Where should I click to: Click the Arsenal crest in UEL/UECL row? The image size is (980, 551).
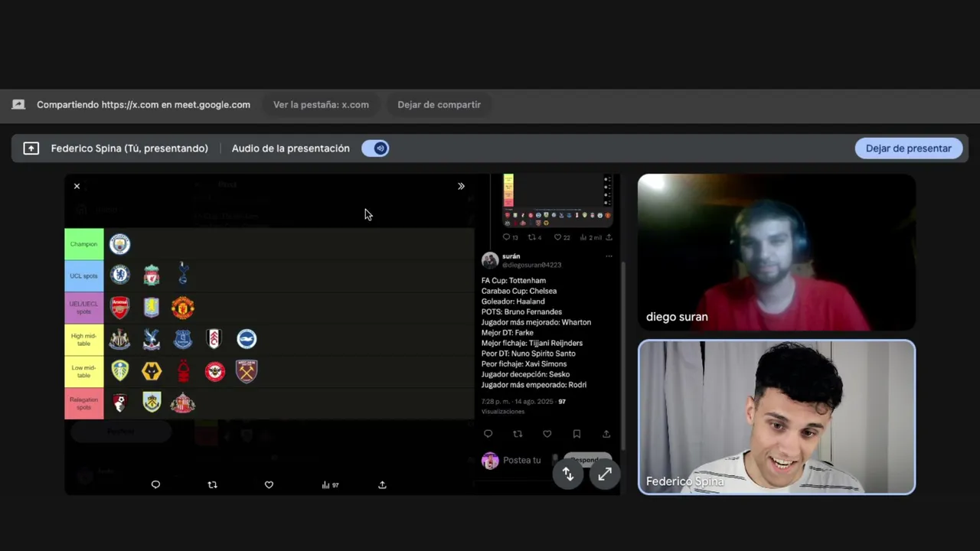[119, 307]
